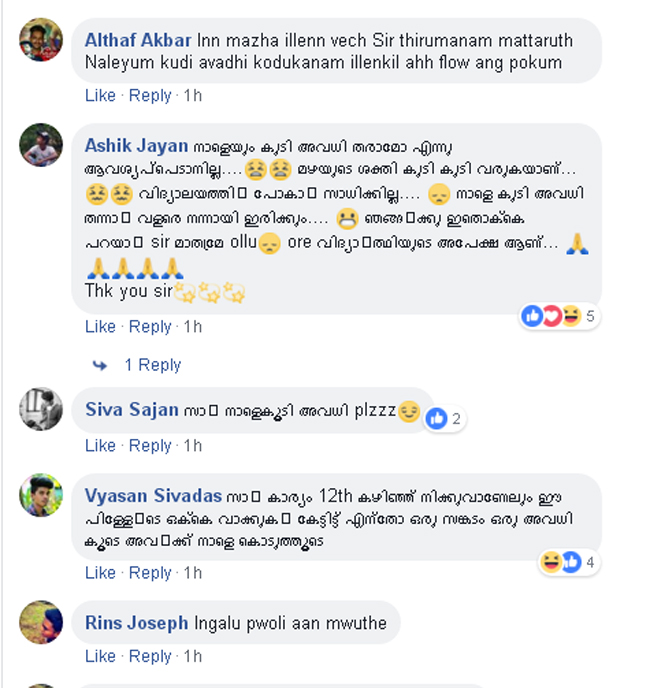
Task: Open Ashik Jayan's profile picture
Action: coord(41,145)
